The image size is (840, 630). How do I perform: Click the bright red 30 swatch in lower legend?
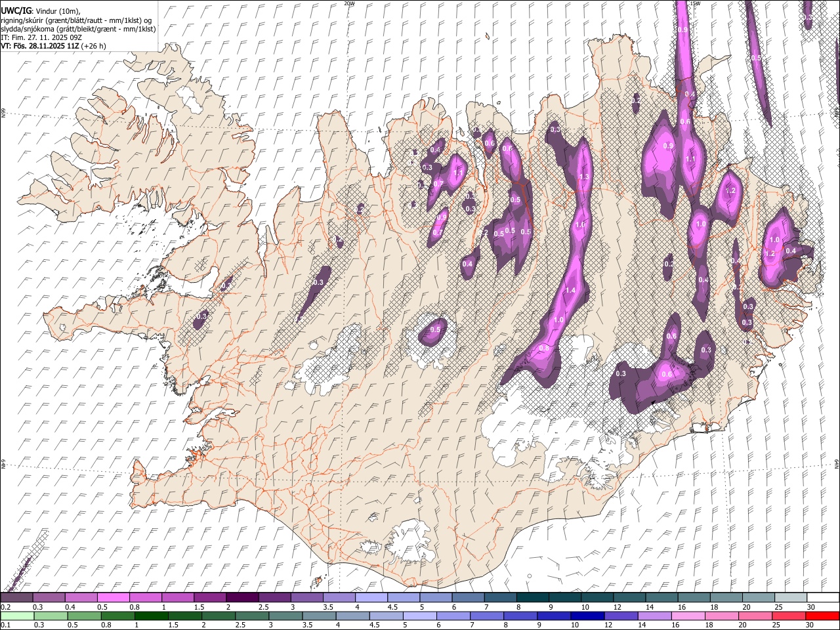[x=823, y=616]
